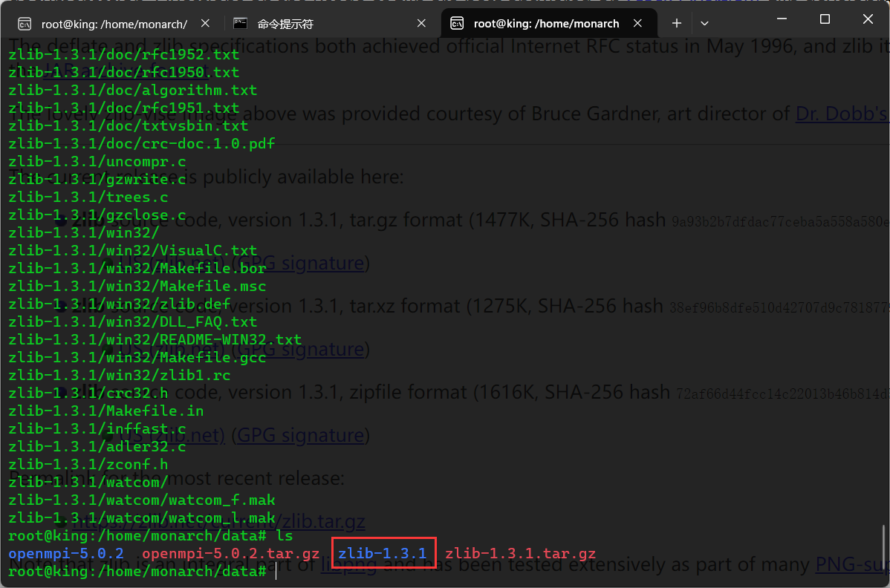Click the terminal icon on active tab

coord(457,23)
